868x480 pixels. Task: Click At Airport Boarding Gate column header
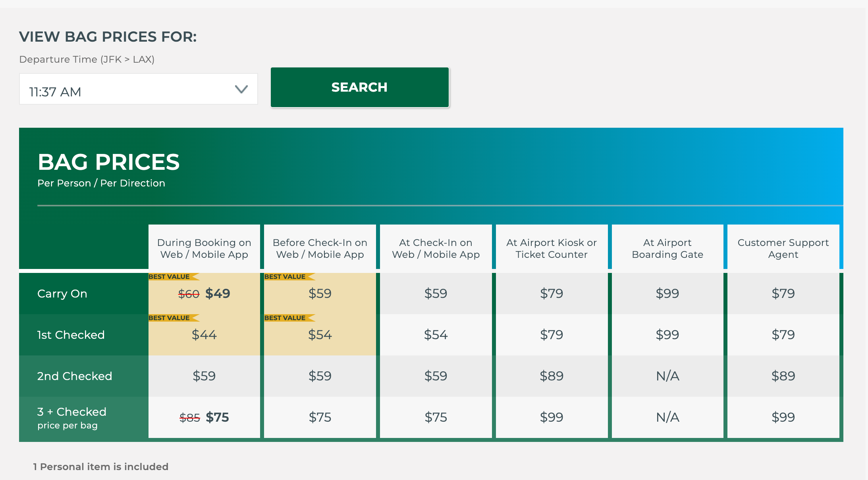tap(667, 248)
